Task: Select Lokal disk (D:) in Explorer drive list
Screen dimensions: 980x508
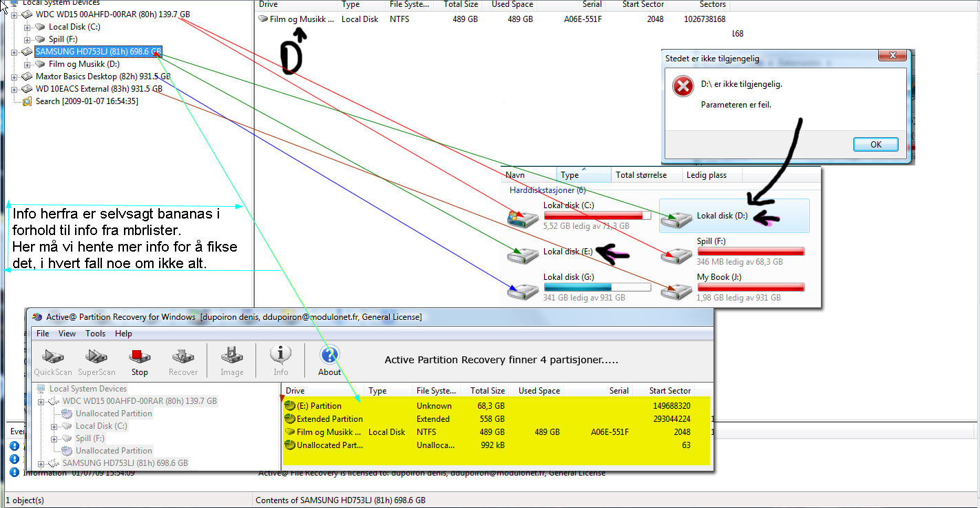Action: [x=734, y=216]
